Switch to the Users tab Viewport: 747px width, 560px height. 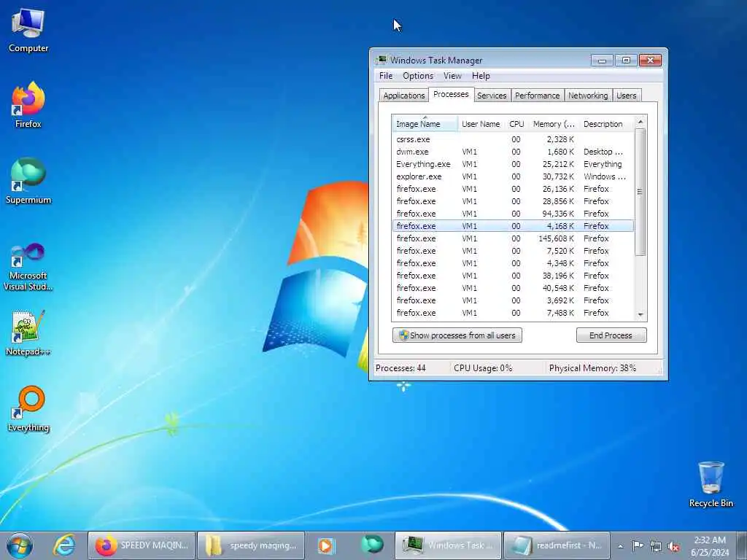point(626,96)
